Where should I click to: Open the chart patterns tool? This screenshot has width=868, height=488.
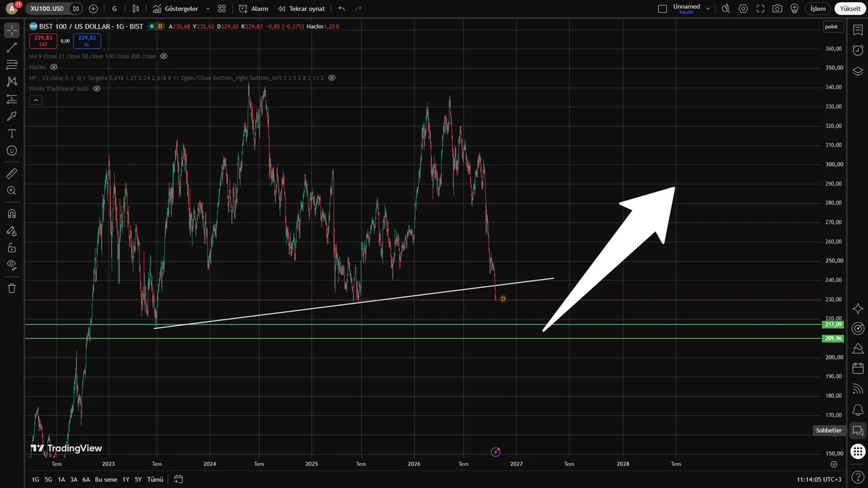[12, 82]
